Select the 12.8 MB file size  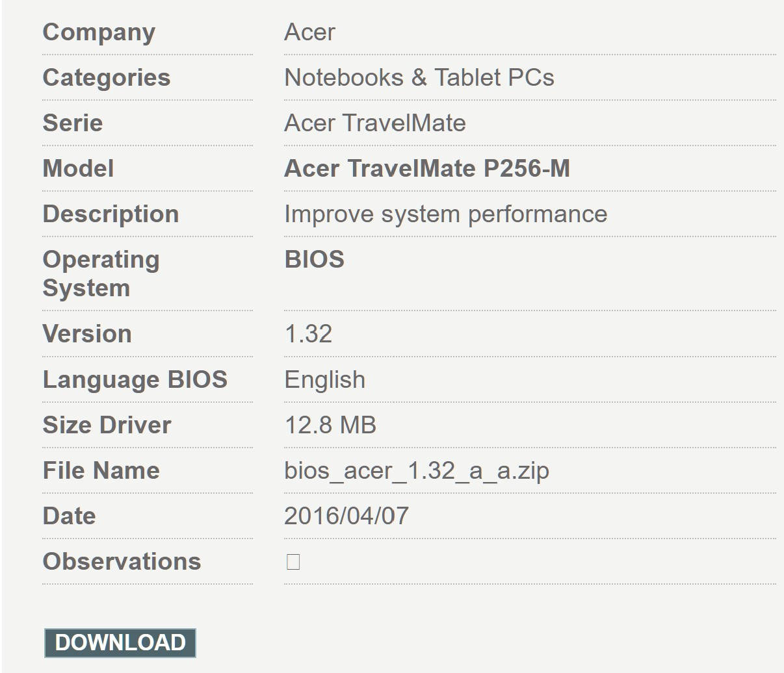(x=331, y=425)
